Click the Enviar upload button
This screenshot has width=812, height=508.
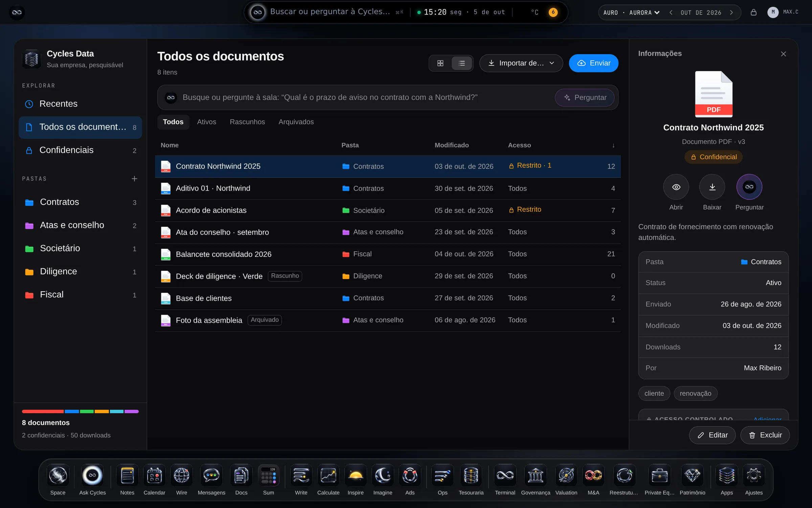593,63
